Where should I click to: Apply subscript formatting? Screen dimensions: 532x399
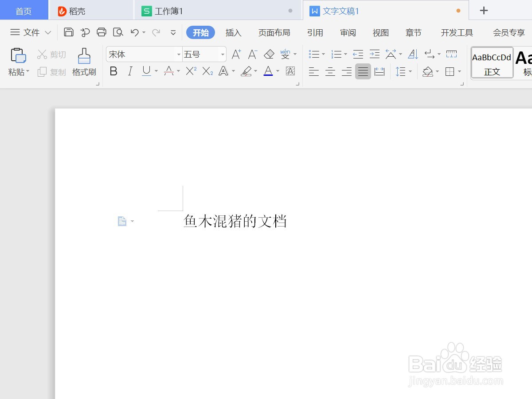[x=207, y=71]
